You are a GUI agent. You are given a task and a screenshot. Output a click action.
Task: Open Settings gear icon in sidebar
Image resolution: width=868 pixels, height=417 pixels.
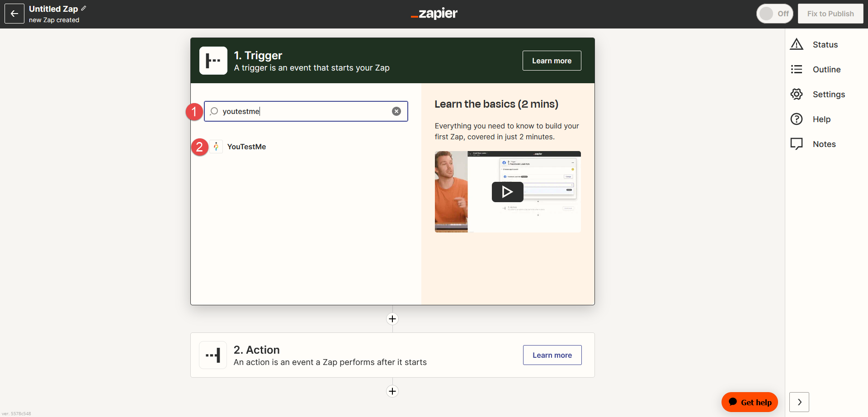click(797, 94)
